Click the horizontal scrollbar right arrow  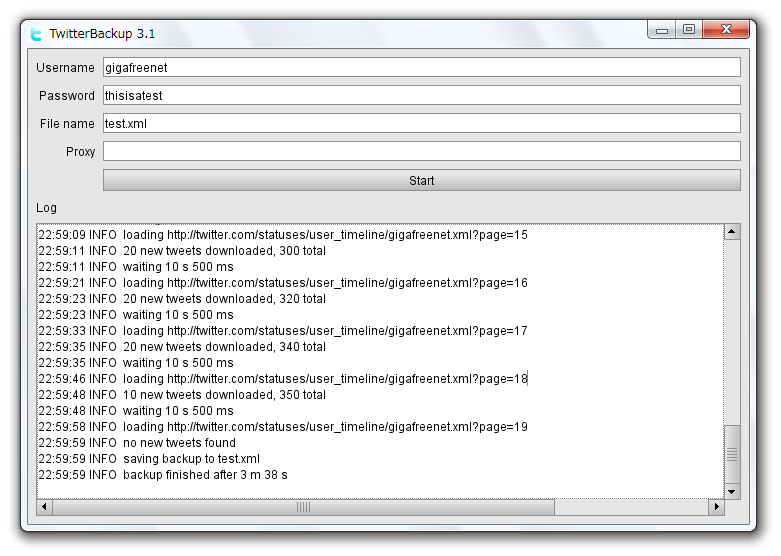[716, 507]
